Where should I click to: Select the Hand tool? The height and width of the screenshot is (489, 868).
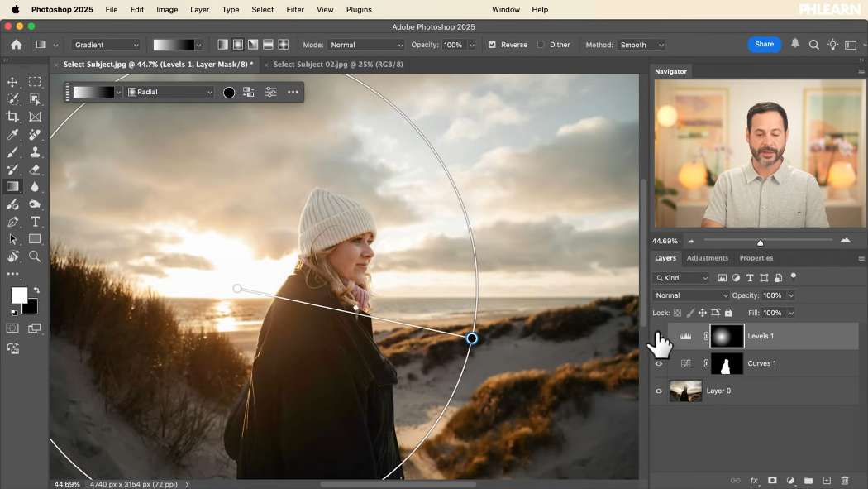[x=12, y=256]
